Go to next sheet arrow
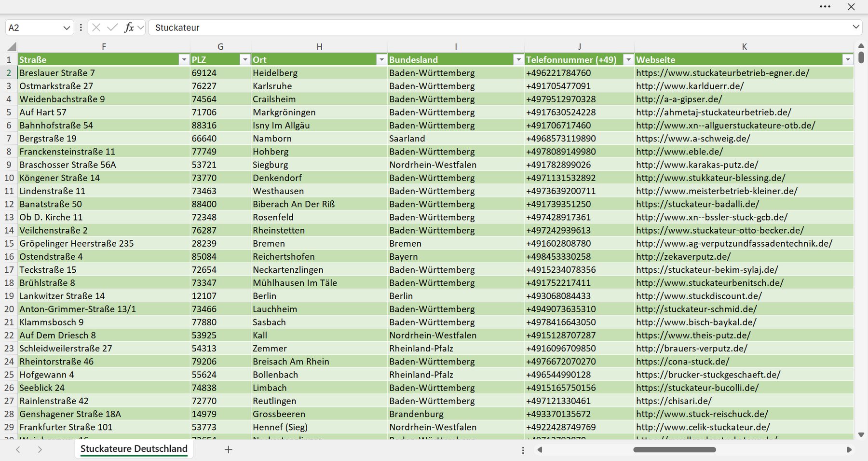Viewport: 868px width, 461px height. (40, 449)
